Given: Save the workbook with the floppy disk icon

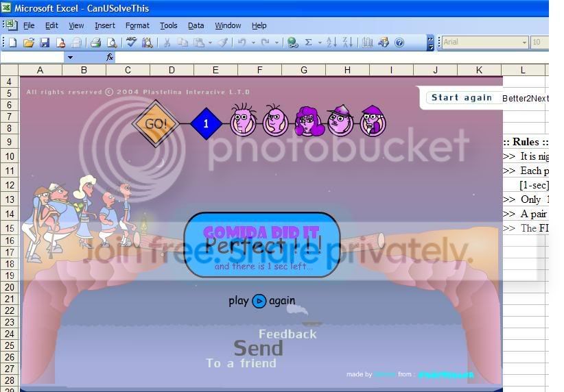Looking at the screenshot, I should pos(44,42).
